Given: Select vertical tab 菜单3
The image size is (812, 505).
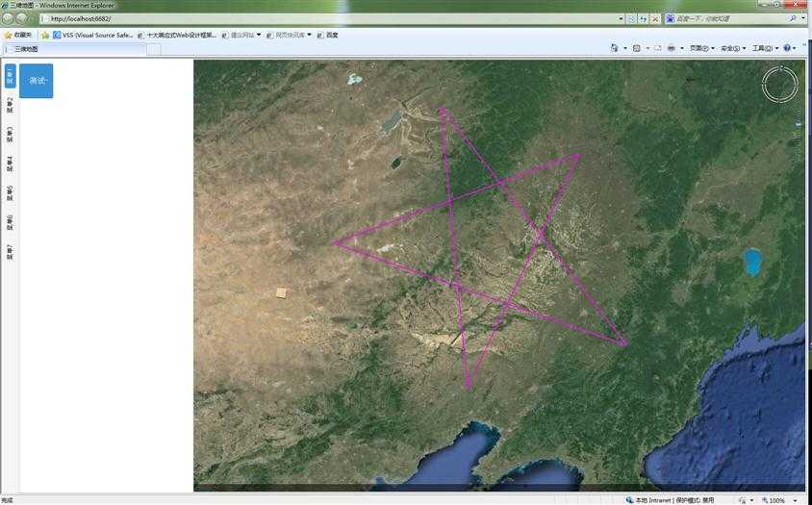Looking at the screenshot, I should pyautogui.click(x=10, y=135).
